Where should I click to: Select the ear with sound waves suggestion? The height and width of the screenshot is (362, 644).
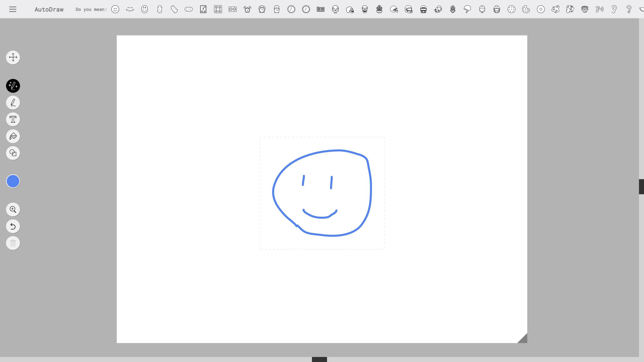click(x=599, y=9)
